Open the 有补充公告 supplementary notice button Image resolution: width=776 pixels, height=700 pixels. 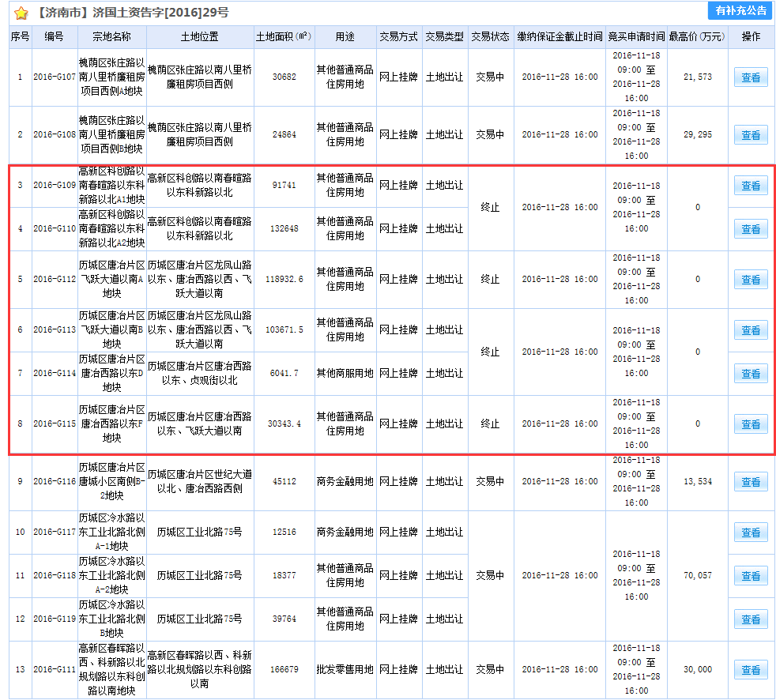(740, 10)
